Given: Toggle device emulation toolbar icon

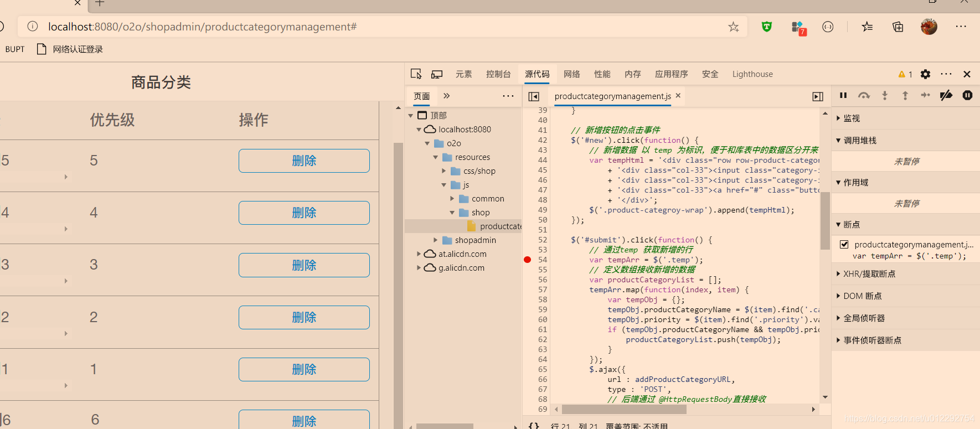Looking at the screenshot, I should 437,74.
